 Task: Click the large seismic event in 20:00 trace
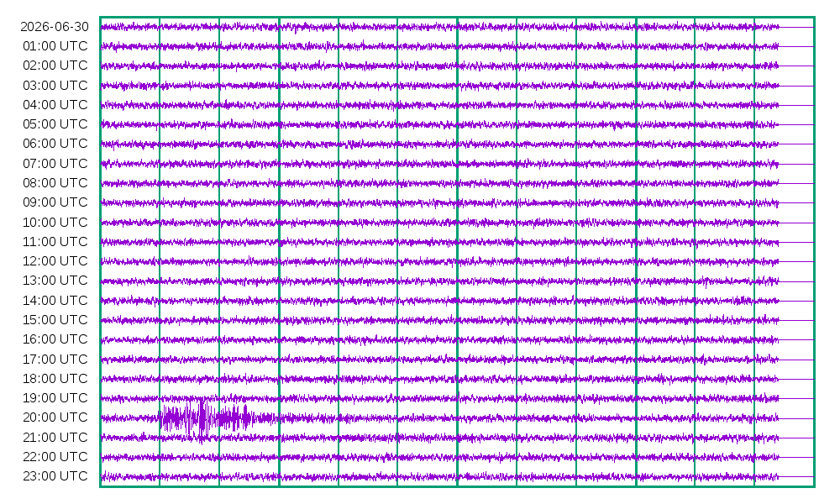pos(207,418)
